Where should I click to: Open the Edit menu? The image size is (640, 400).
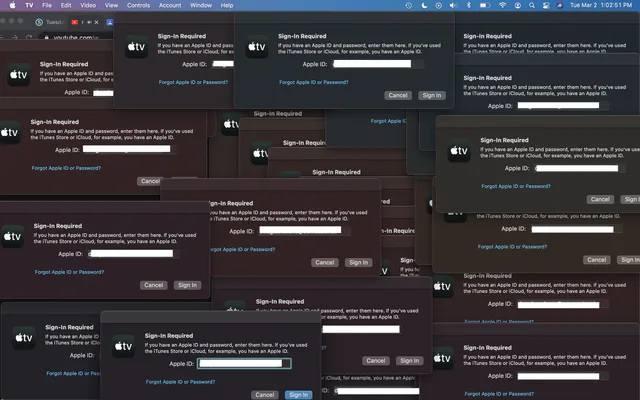[66, 5]
